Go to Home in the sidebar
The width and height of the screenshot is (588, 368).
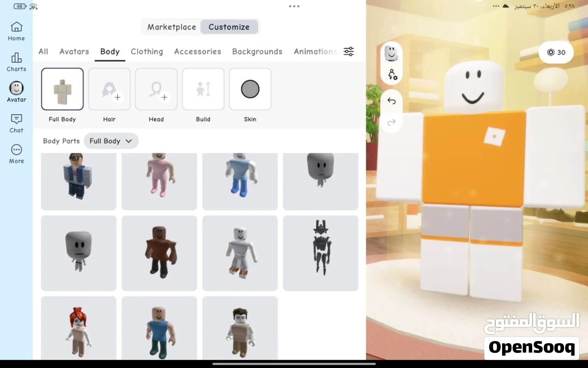tap(16, 32)
